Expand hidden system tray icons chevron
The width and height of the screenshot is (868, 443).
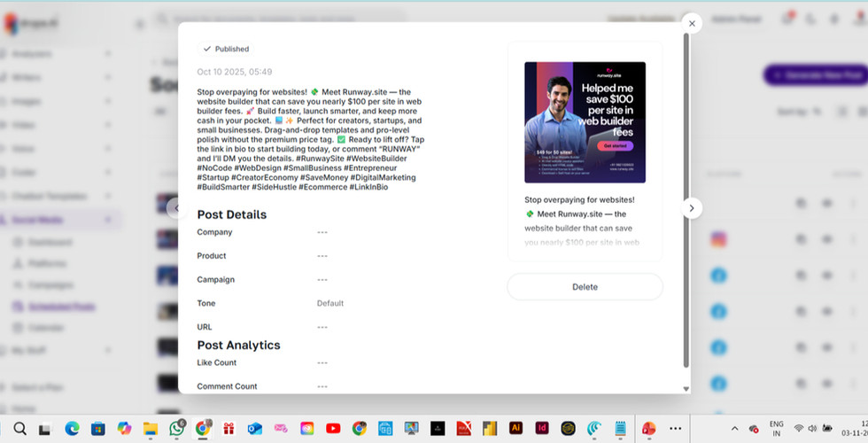(x=734, y=429)
